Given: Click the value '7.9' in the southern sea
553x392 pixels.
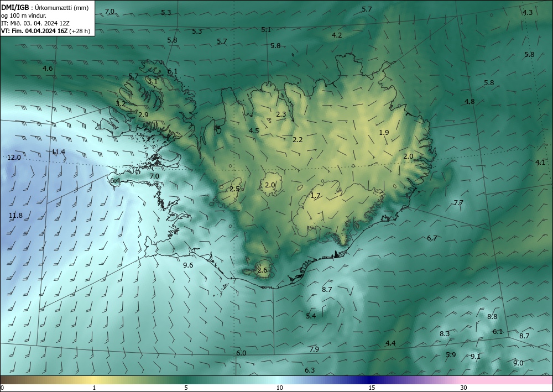Looking at the screenshot, I should point(314,349).
